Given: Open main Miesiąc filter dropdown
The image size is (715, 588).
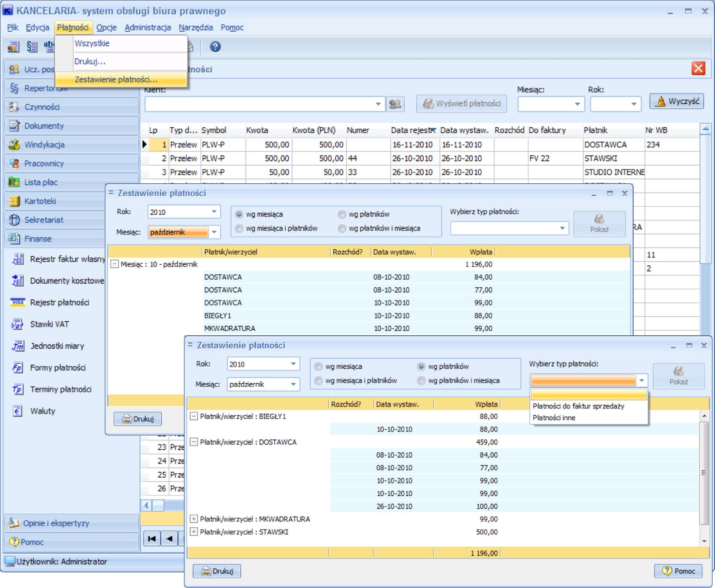Looking at the screenshot, I should coord(577,104).
